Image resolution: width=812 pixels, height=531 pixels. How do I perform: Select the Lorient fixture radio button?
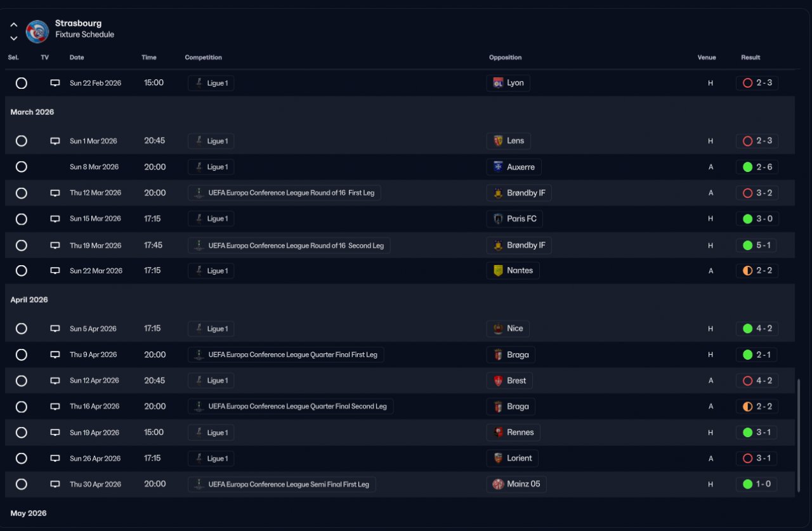(x=22, y=458)
